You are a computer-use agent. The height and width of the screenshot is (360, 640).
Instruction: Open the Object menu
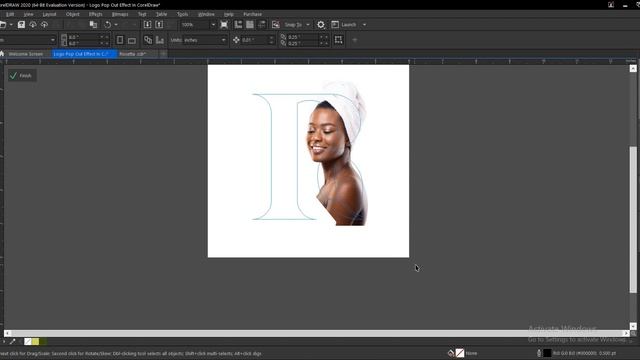point(73,14)
